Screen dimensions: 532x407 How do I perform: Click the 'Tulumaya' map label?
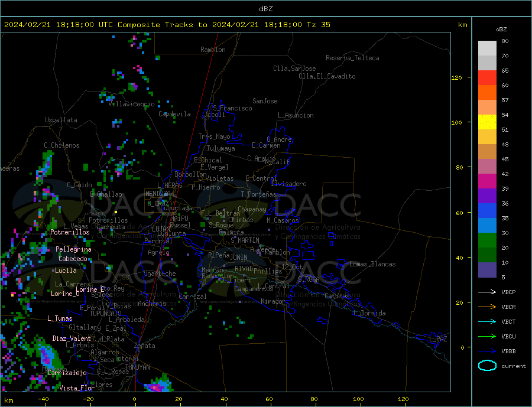point(221,148)
